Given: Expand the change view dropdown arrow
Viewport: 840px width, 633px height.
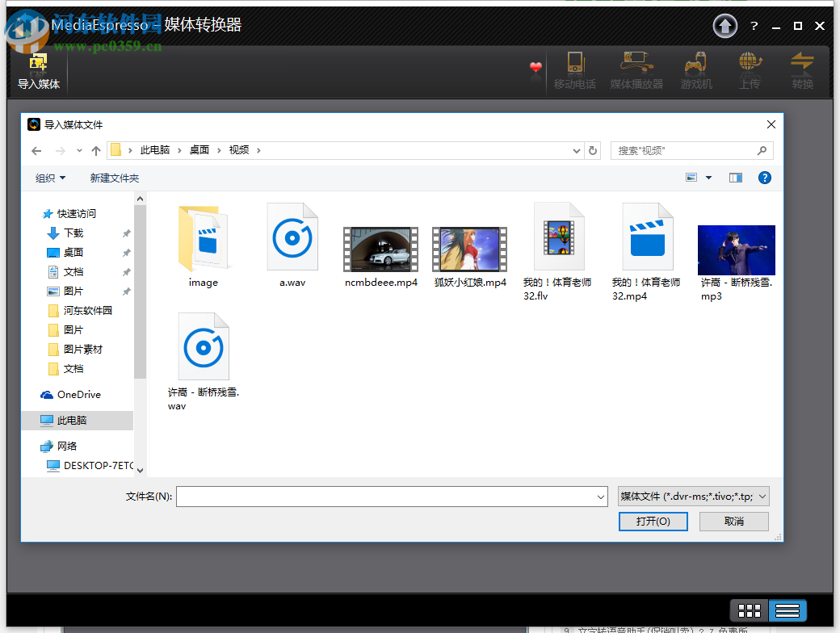Looking at the screenshot, I should [x=709, y=177].
